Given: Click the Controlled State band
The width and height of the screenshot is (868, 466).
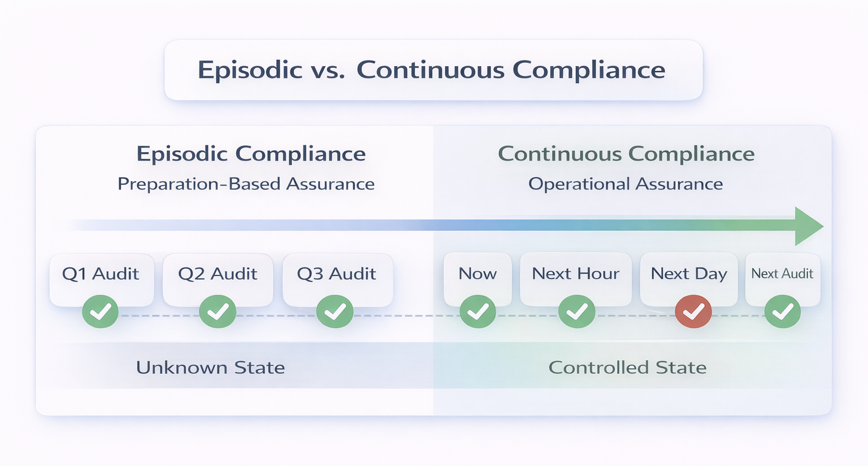Looking at the screenshot, I should coord(627,368).
